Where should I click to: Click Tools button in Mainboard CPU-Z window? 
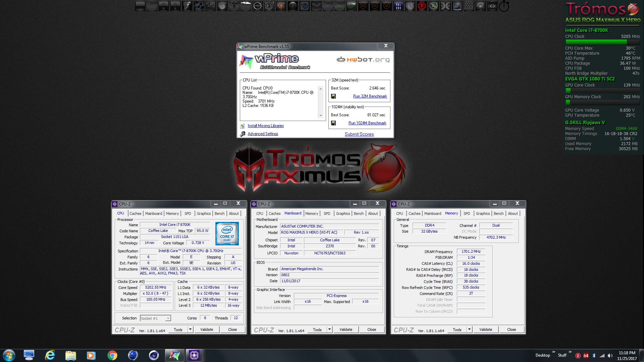[317, 329]
